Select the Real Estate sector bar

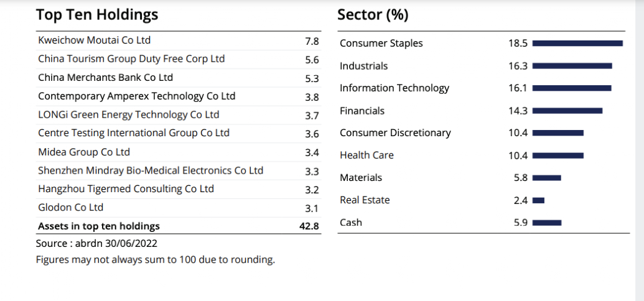coord(539,200)
